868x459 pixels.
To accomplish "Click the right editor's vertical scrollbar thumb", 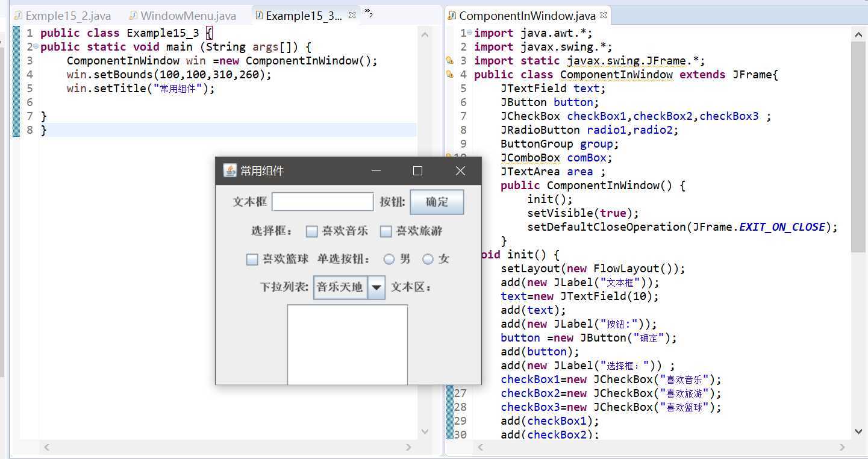I will pyautogui.click(x=858, y=145).
